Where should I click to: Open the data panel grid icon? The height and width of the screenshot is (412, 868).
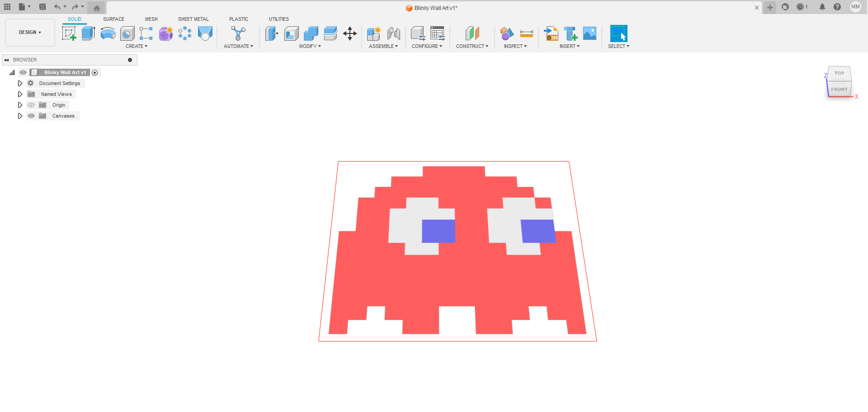[x=7, y=7]
